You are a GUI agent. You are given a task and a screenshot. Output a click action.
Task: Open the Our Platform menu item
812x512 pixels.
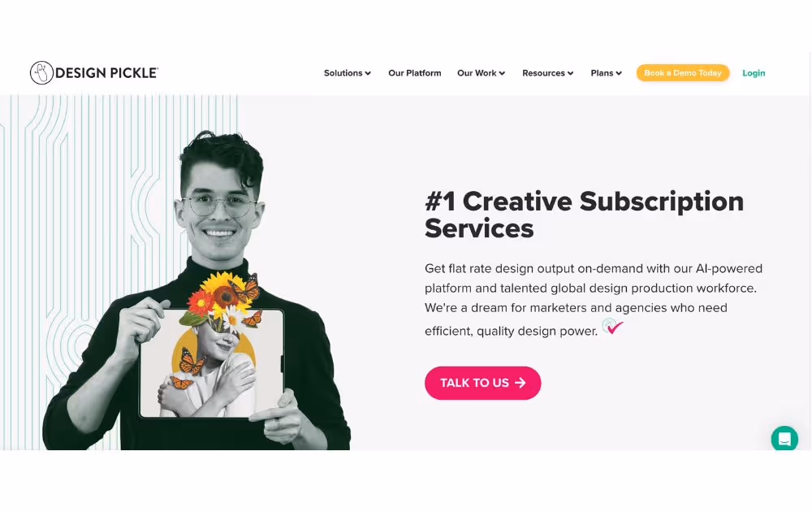(x=415, y=73)
